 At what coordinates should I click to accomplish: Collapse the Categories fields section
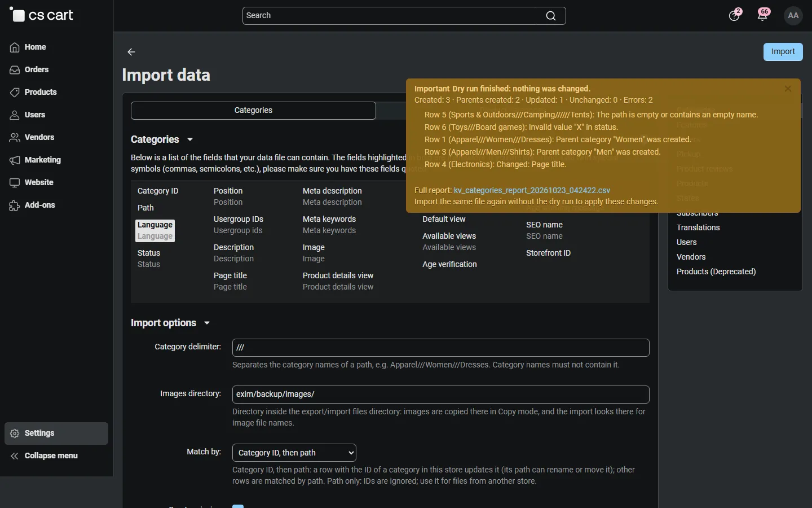tap(190, 139)
